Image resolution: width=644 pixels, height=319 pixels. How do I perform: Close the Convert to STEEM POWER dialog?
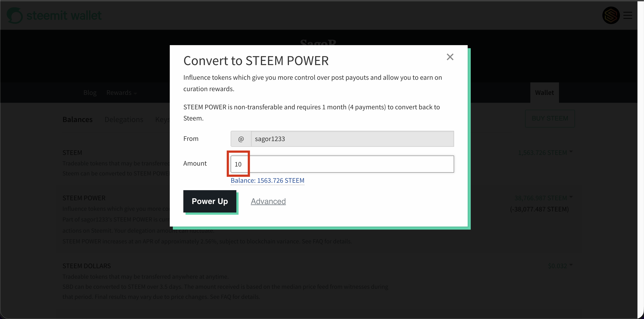450,57
